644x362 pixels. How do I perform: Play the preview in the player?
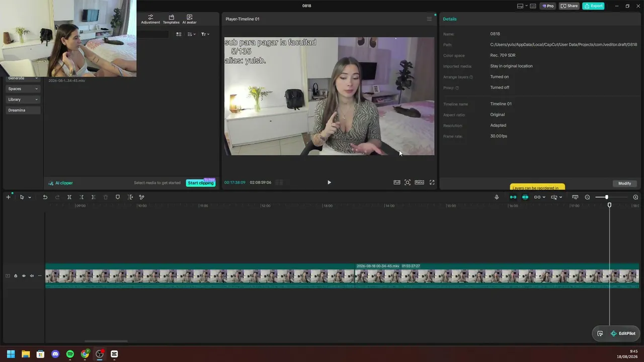click(329, 183)
